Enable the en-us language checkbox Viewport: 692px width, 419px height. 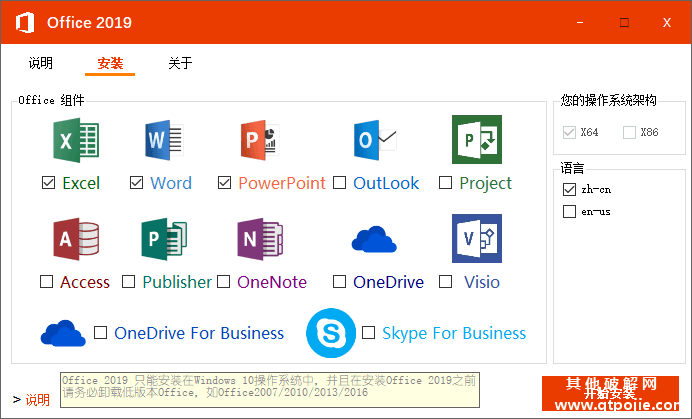point(569,211)
